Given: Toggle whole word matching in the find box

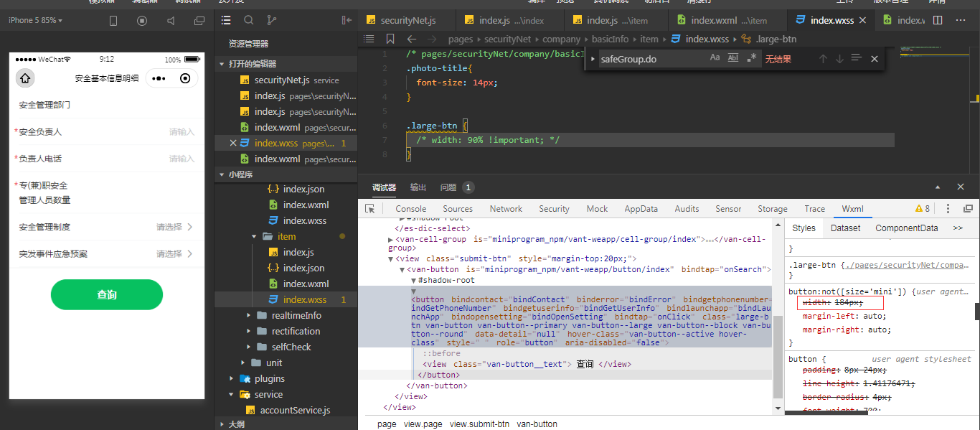Looking at the screenshot, I should pyautogui.click(x=732, y=58).
